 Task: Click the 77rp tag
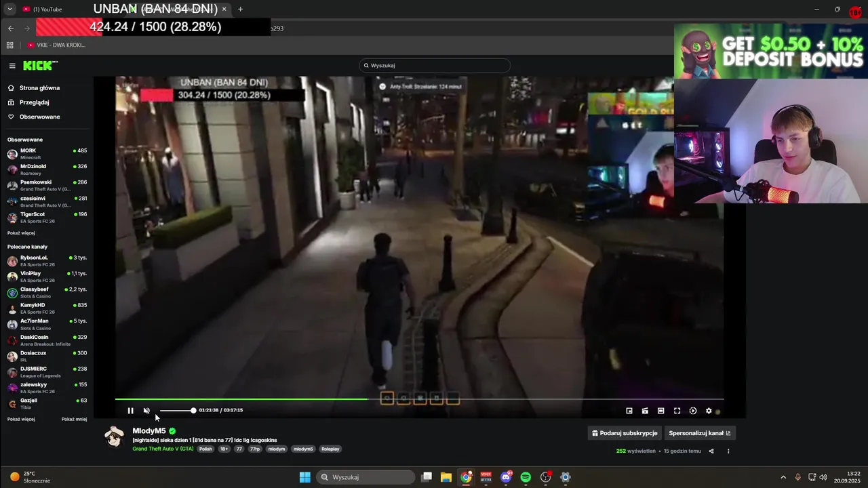click(255, 449)
